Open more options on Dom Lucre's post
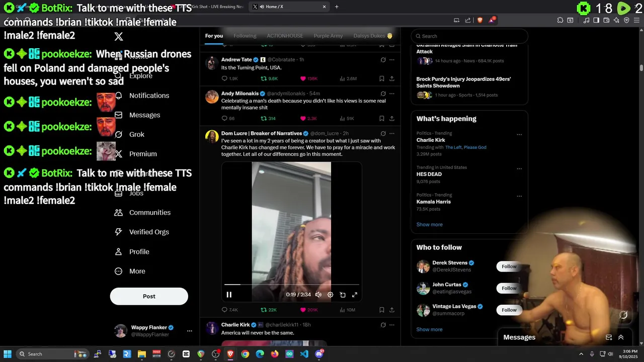644x362 pixels. tap(392, 134)
